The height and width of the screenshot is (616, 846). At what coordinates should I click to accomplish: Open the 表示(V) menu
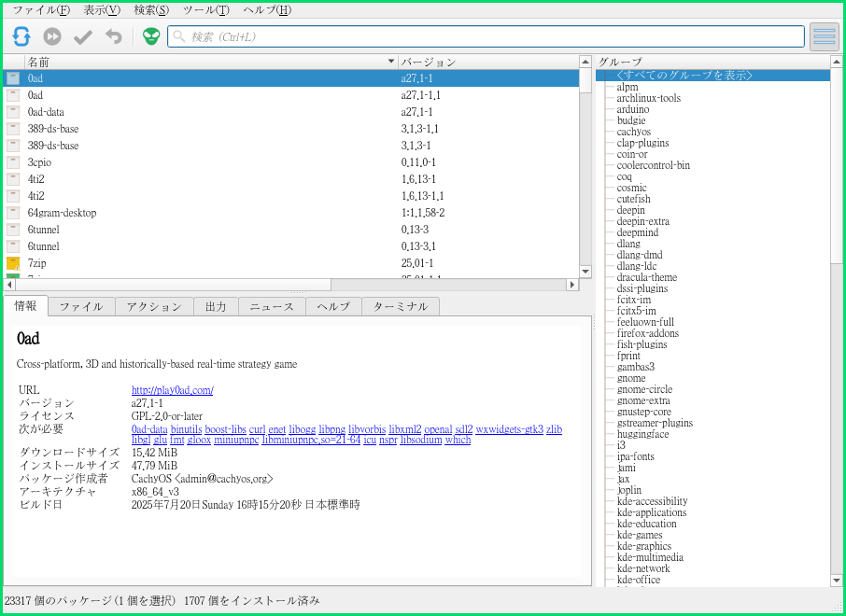tap(102, 10)
